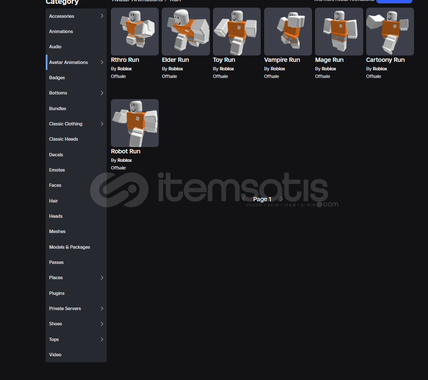The image size is (428, 380).
Task: Open the Mage Run animation thumbnail
Action: tap(339, 32)
